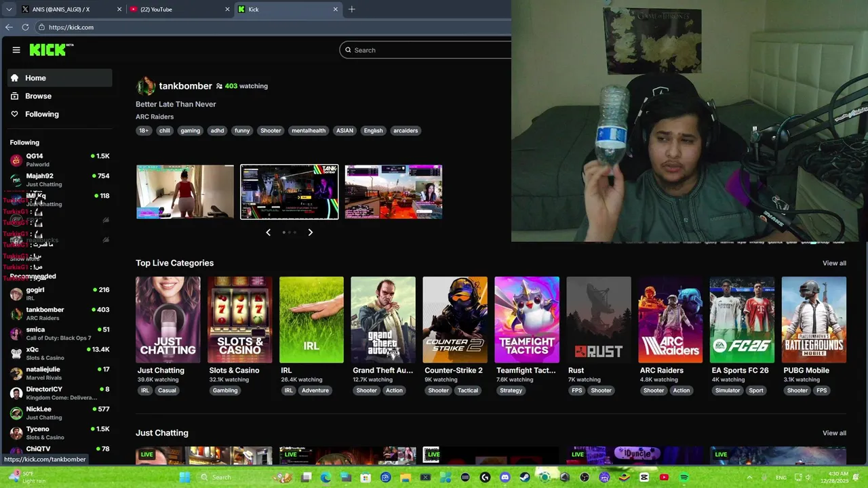Click the Strategy tag under Teamfight Tactics
This screenshot has height=488, width=868.
[x=511, y=390]
